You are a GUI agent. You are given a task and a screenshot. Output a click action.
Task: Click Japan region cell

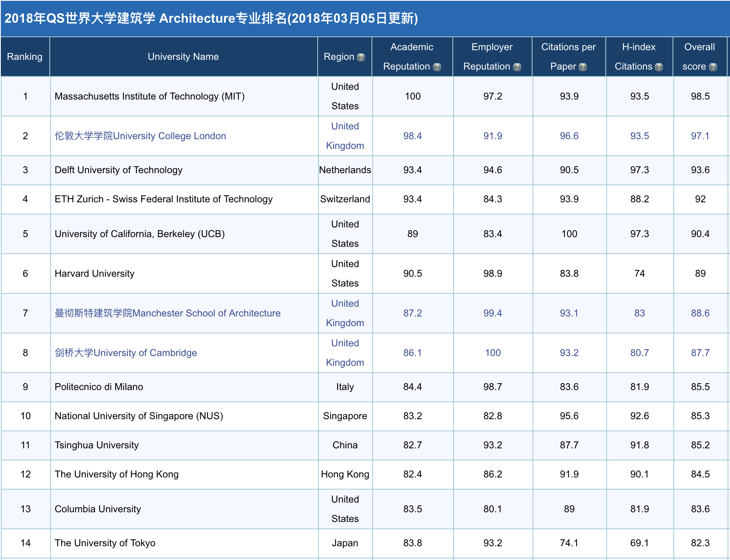click(345, 543)
